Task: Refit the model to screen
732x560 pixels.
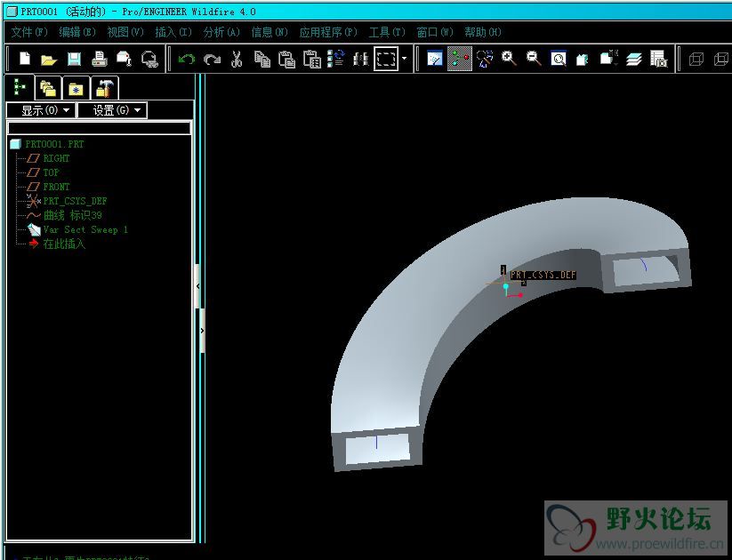Action: pos(559,60)
